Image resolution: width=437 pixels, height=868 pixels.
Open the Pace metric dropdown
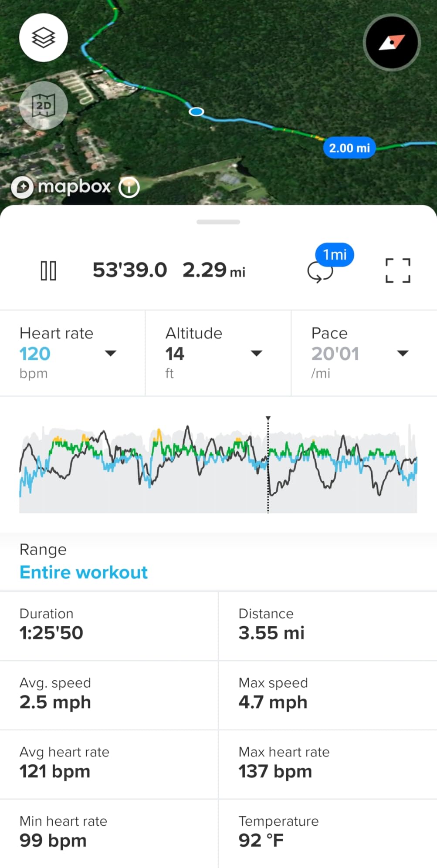click(403, 353)
